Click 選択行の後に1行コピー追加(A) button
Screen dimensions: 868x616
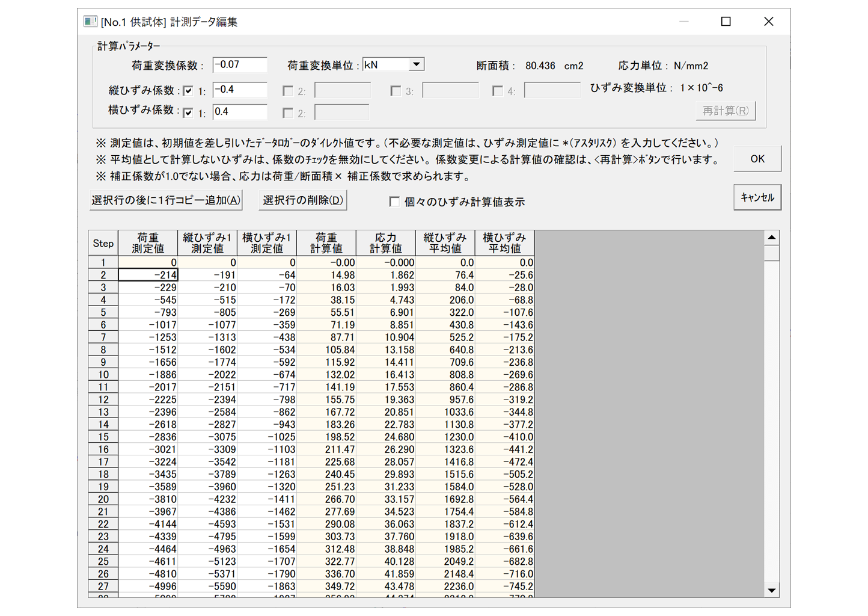coord(166,199)
